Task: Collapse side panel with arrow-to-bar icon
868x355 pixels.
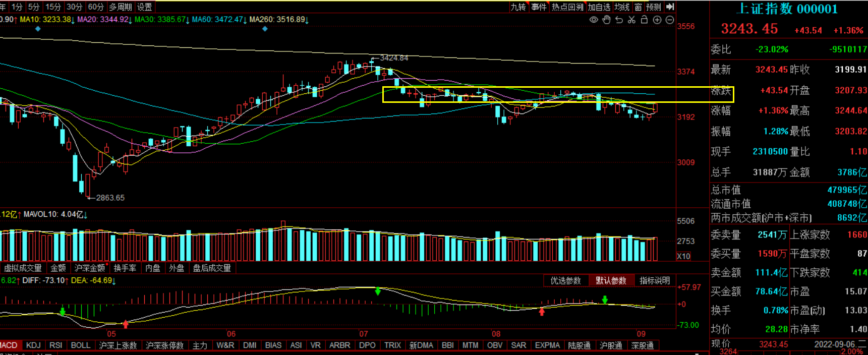Action: pos(670,7)
